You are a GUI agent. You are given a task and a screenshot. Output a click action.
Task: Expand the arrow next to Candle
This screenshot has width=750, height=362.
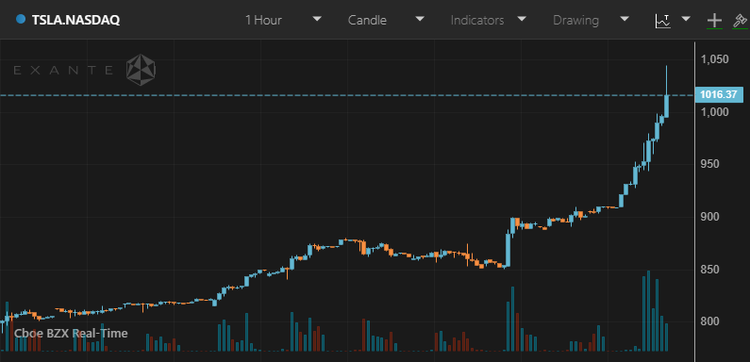coord(419,19)
